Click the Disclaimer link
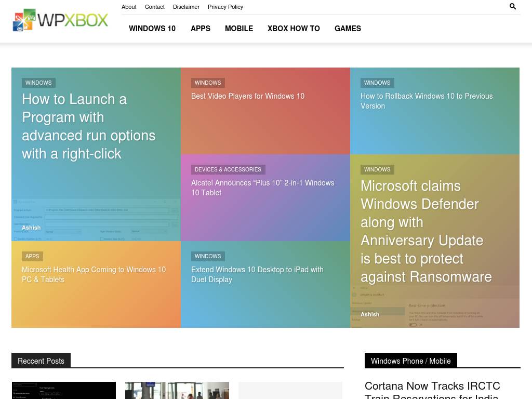The image size is (532, 399). pos(186,7)
